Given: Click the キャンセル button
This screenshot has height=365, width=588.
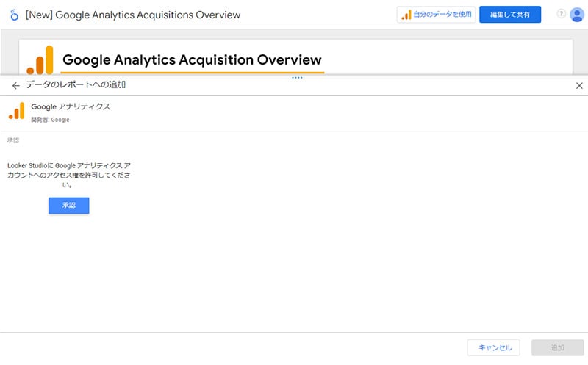Looking at the screenshot, I should (x=493, y=348).
